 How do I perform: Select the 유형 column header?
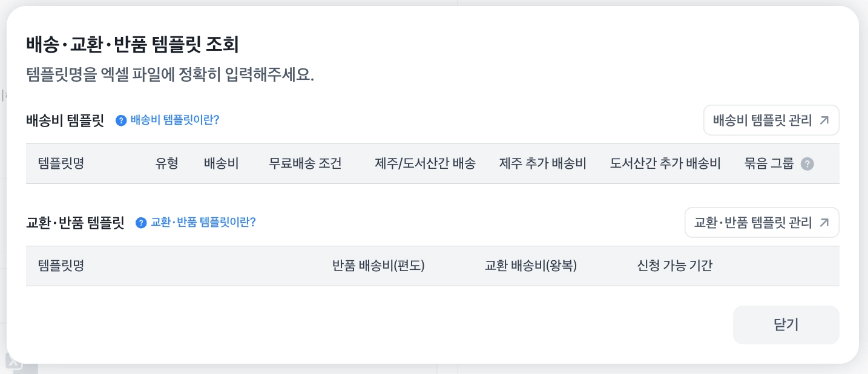click(167, 163)
